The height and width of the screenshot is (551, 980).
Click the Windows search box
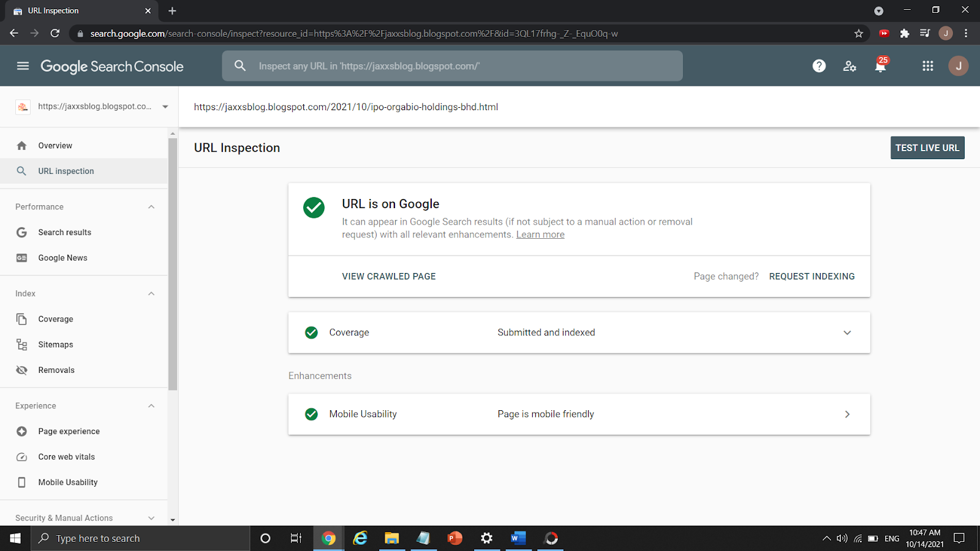pos(140,538)
